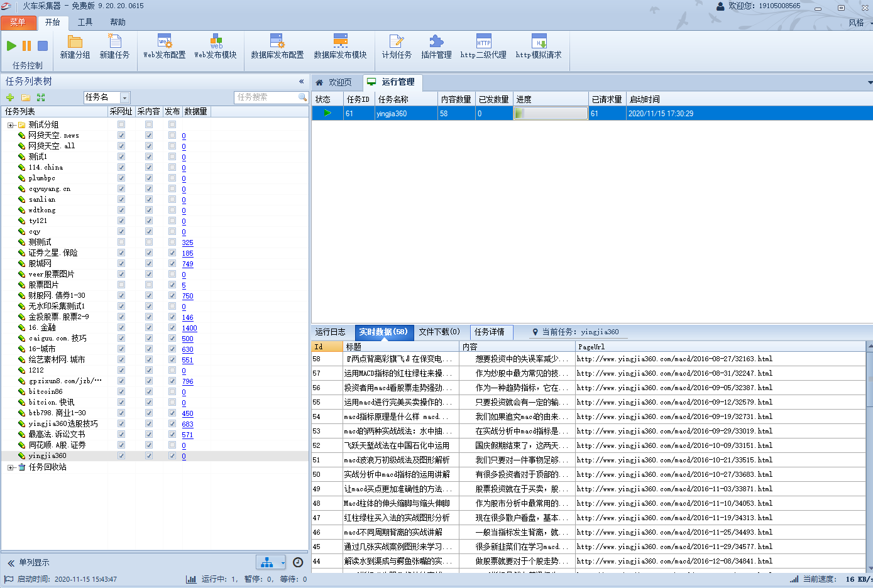This screenshot has height=588, width=873.
Task: Click running status play icon for task 61
Action: 327,113
